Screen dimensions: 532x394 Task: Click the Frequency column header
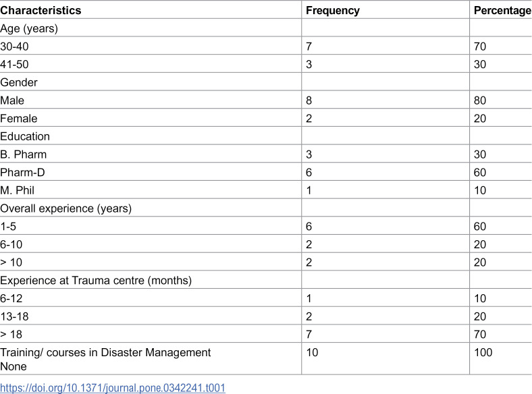pos(332,10)
